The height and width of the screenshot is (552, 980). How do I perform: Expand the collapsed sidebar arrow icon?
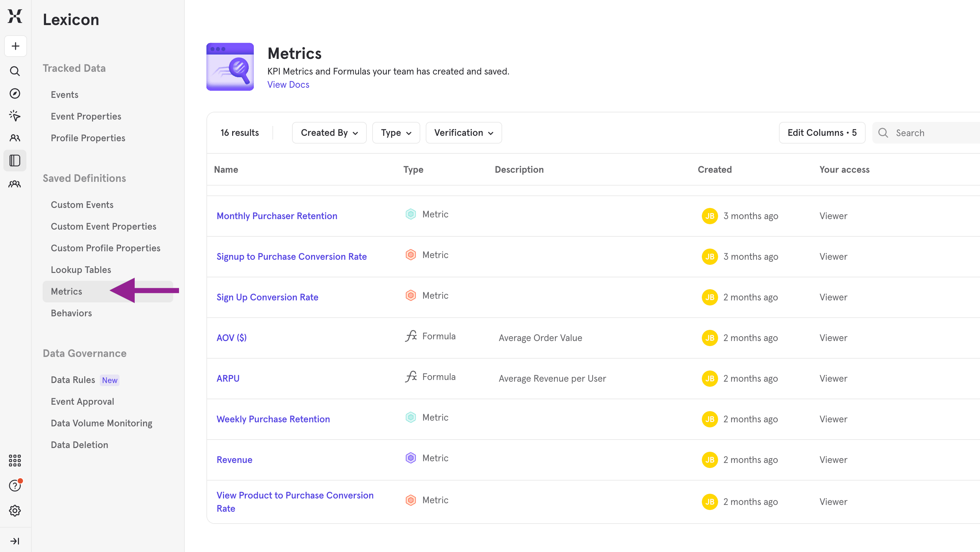tap(15, 541)
